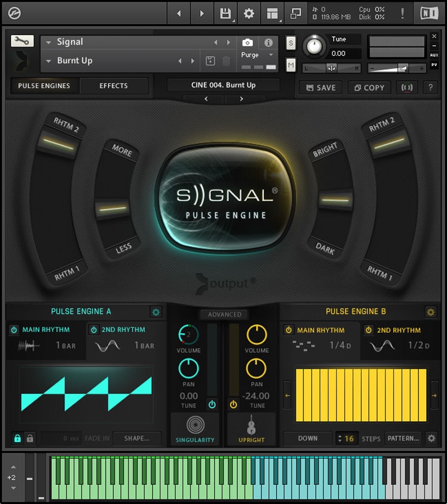This screenshot has width=447, height=504.
Task: Save snapshot with floppy icon
Action: pyautogui.click(x=210, y=61)
